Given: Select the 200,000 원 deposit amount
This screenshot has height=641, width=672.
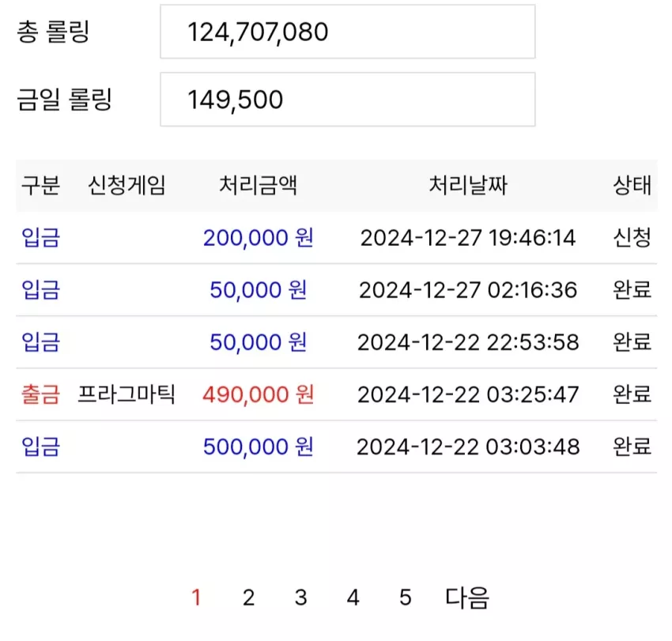Looking at the screenshot, I should (x=258, y=238).
